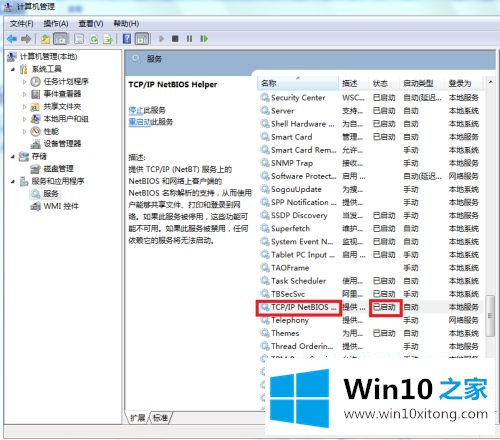The height and width of the screenshot is (440, 500).
Task: Click the Refresh toolbar icon
Action: (x=94, y=39)
